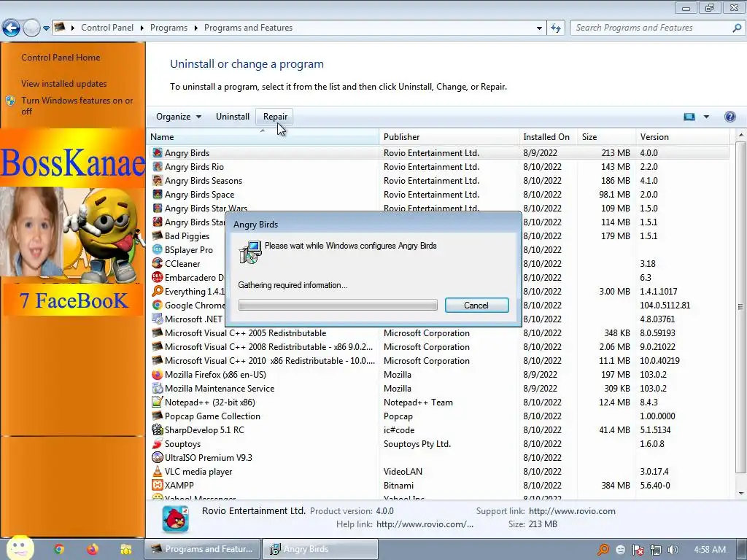Open the view options dropdown arrow
This screenshot has width=747, height=560.
pyautogui.click(x=706, y=117)
